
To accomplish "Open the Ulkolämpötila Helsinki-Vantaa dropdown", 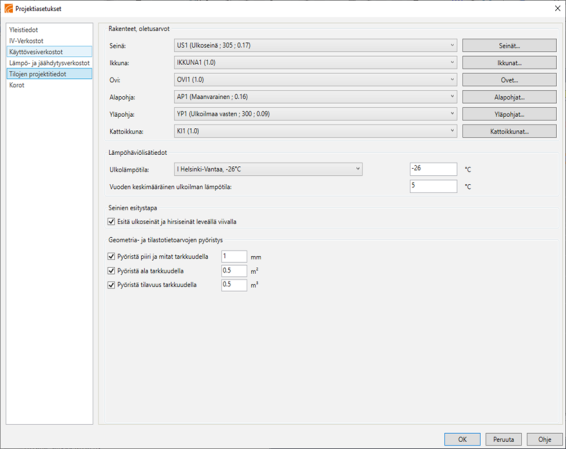I will (x=268, y=169).
